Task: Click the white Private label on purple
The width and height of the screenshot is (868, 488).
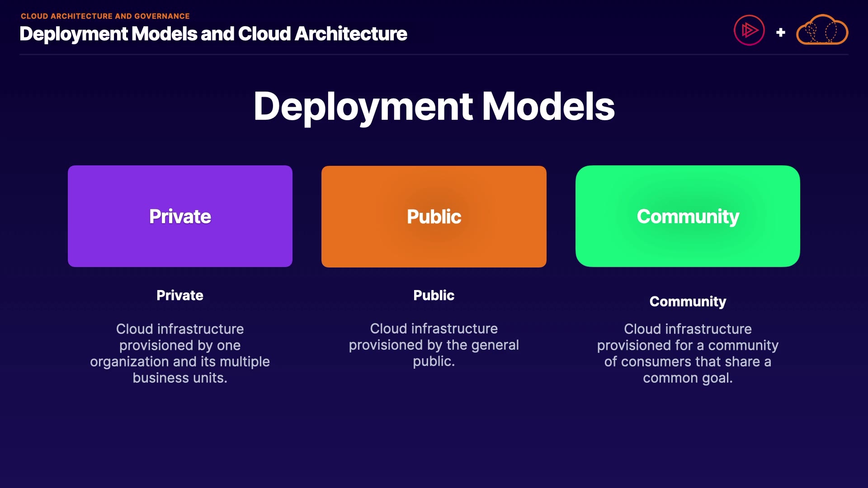Action: [x=180, y=216]
